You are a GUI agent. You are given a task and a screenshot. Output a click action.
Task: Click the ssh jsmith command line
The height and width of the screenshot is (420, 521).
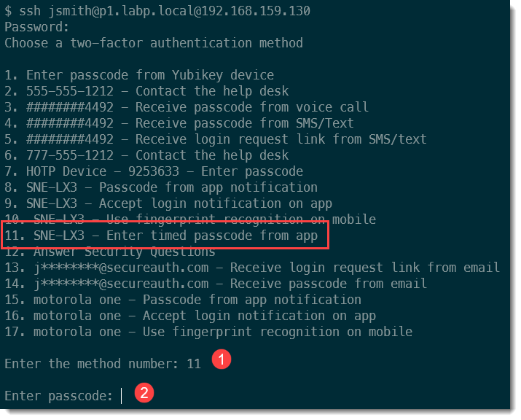pos(157,11)
